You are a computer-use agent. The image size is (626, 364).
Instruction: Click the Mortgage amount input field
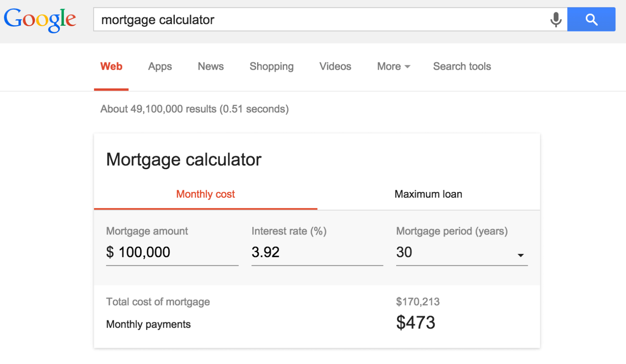(x=171, y=253)
